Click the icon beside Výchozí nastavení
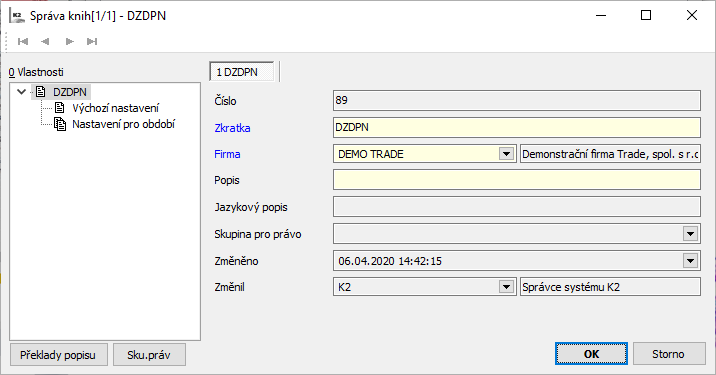 (60, 108)
